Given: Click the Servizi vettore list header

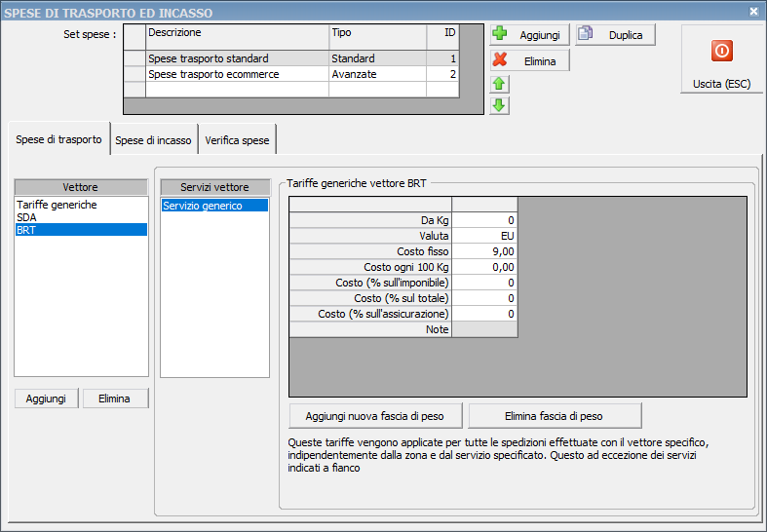Looking at the screenshot, I should (x=214, y=187).
